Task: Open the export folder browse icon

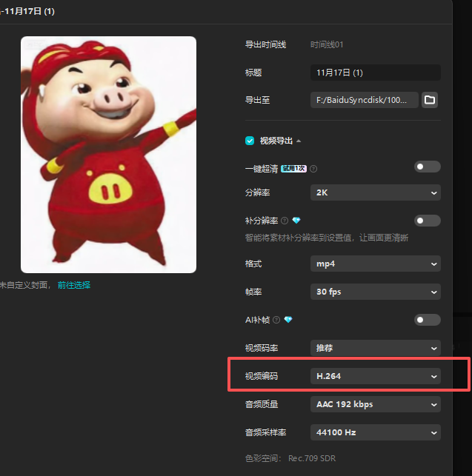Action: [x=430, y=100]
